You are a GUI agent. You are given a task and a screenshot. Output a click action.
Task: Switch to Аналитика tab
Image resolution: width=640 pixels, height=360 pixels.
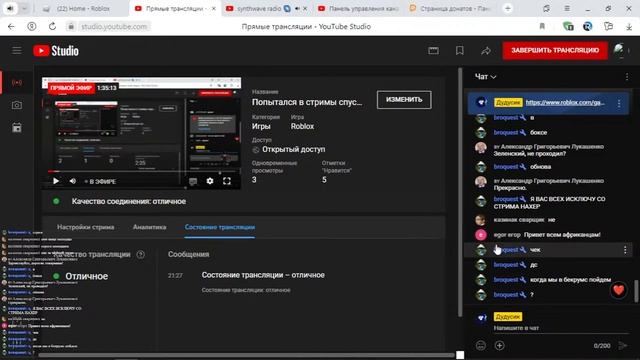pyautogui.click(x=149, y=227)
